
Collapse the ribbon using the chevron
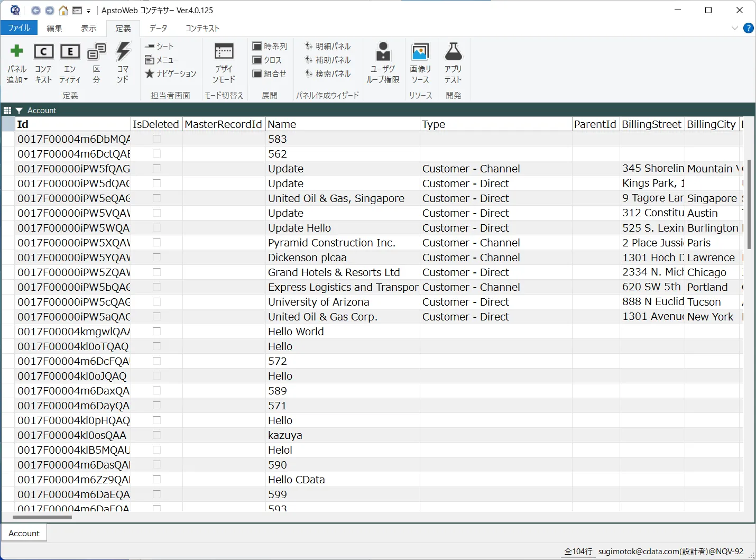pos(734,28)
